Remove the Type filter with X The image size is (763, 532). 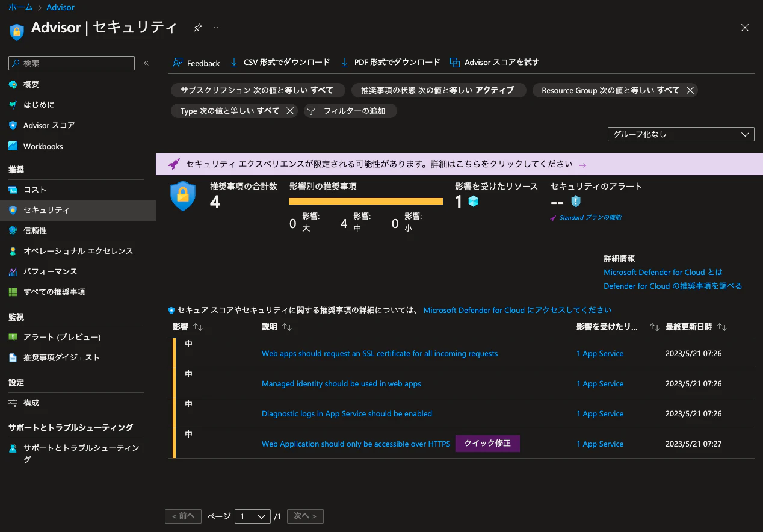289,111
